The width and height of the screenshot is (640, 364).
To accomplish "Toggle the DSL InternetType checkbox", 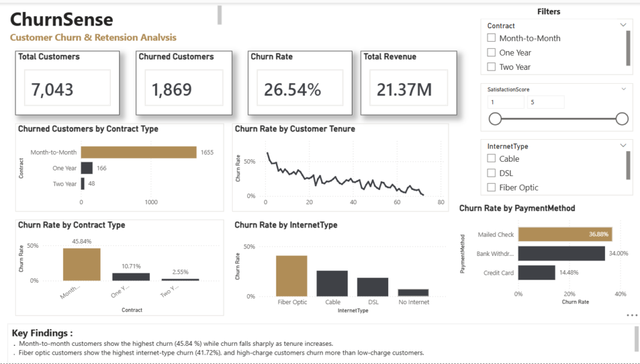I will [491, 173].
